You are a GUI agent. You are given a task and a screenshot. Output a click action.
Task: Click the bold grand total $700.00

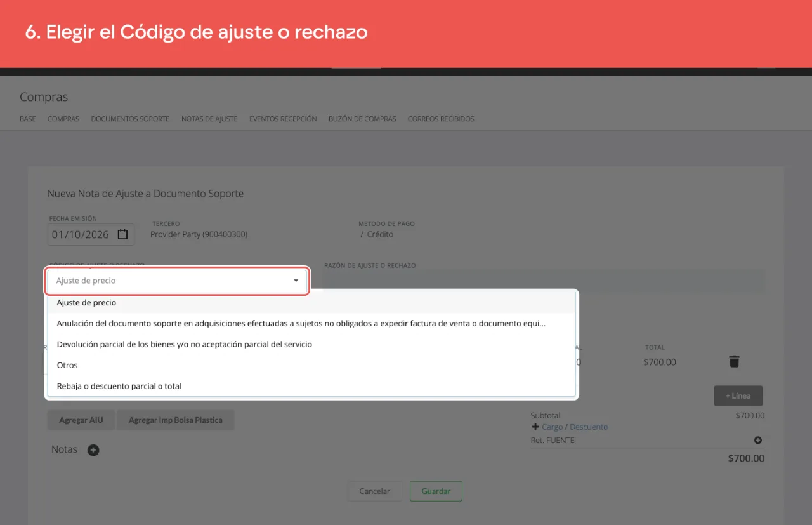746,458
